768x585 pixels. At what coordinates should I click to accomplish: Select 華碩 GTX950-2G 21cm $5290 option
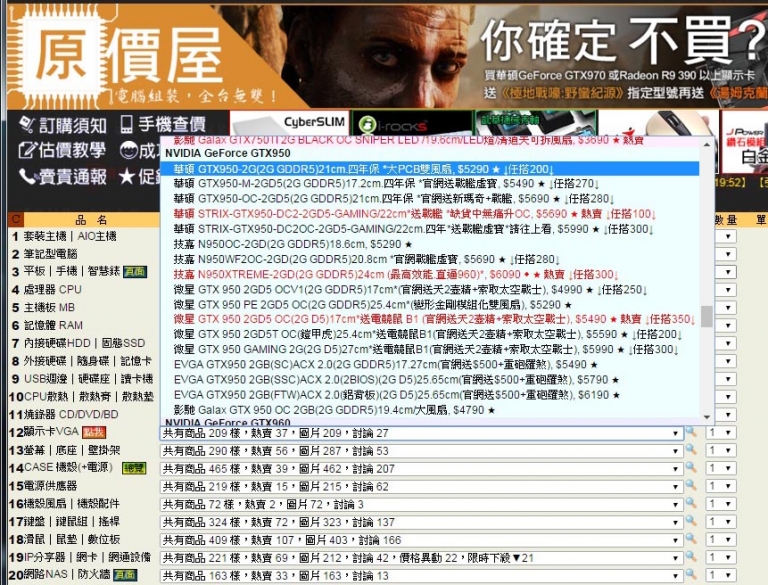coord(430,169)
